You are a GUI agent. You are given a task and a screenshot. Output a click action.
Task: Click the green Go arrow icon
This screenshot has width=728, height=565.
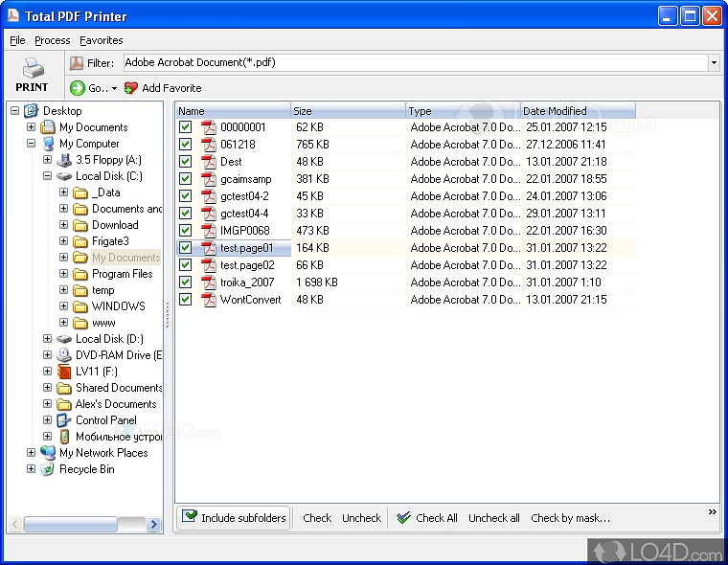point(77,88)
